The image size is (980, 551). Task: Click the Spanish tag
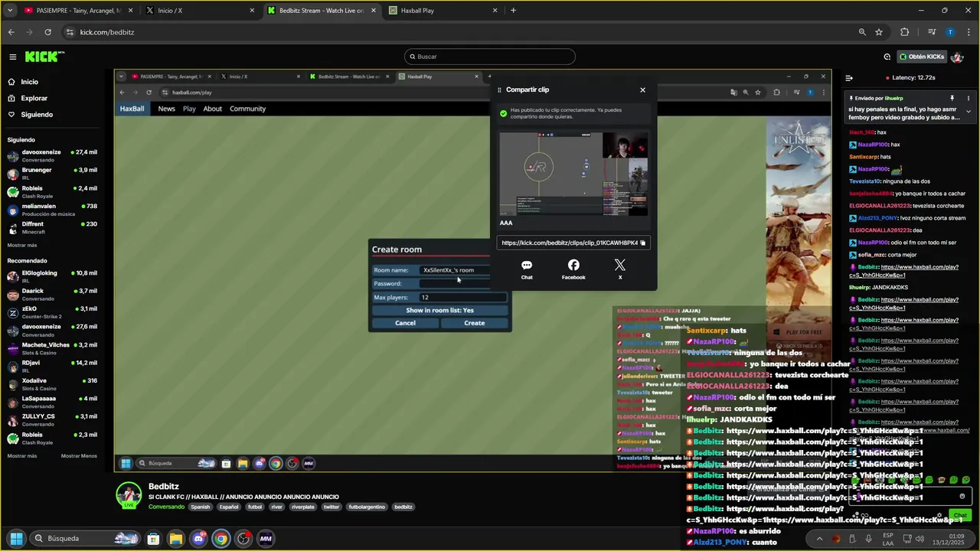[201, 507]
